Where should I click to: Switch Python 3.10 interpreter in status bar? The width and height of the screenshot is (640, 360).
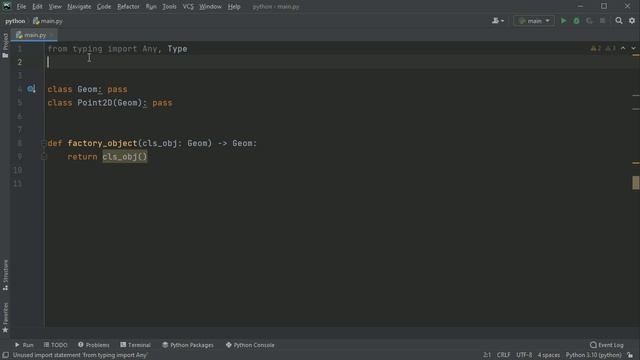593,355
